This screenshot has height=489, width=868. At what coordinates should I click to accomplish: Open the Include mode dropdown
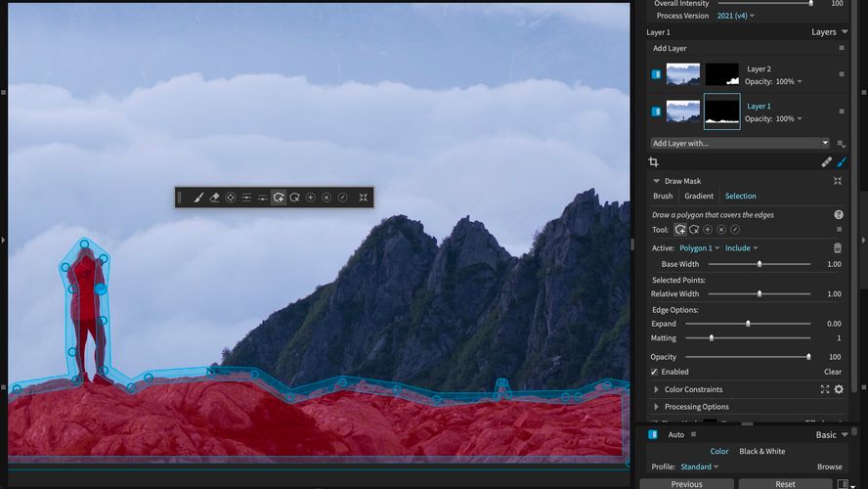click(x=741, y=248)
